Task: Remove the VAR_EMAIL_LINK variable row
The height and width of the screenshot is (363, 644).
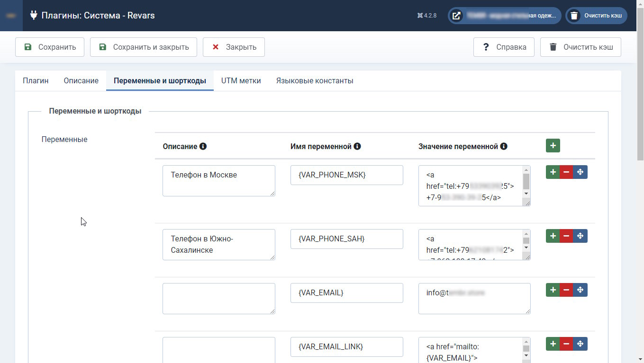Action: coord(566,344)
